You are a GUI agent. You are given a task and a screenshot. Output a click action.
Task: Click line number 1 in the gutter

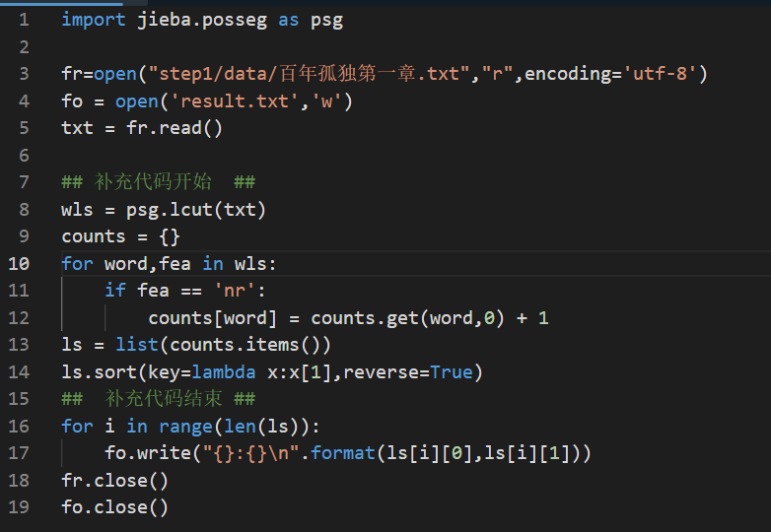[24, 20]
